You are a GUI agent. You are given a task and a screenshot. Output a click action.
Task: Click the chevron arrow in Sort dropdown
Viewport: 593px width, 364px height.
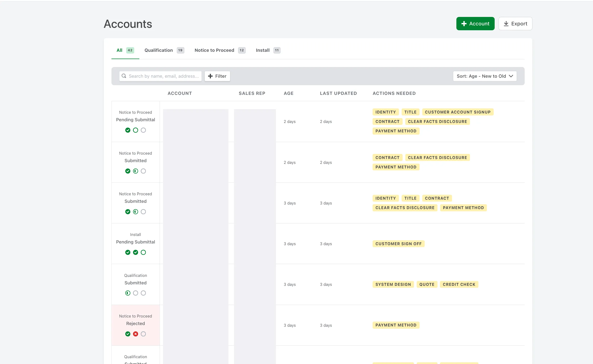point(511,76)
